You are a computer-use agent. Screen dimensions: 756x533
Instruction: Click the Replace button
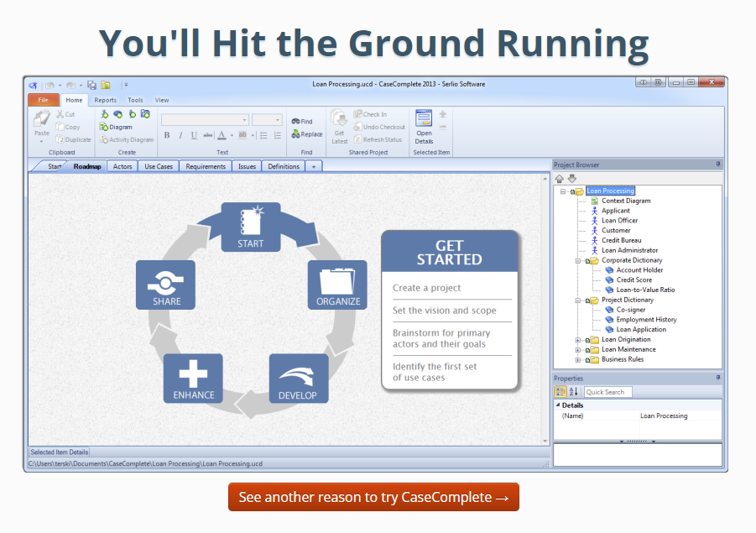306,134
